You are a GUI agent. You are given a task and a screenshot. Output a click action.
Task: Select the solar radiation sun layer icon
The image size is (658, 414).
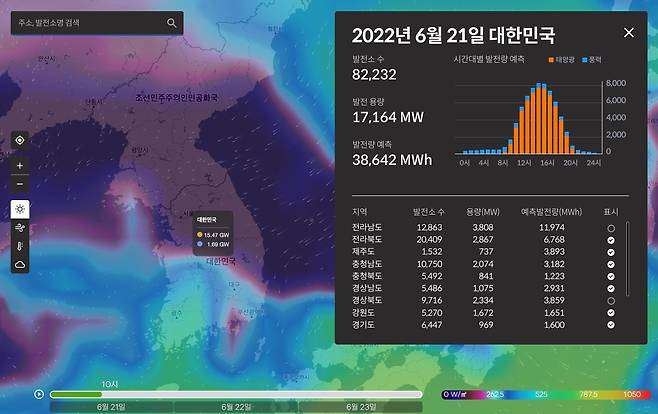click(20, 210)
